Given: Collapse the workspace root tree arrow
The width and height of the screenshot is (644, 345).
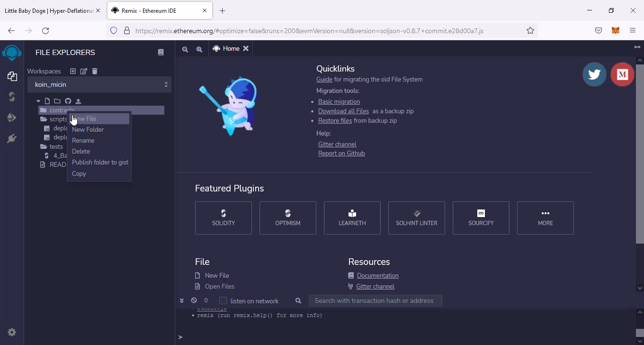Looking at the screenshot, I should [x=38, y=101].
